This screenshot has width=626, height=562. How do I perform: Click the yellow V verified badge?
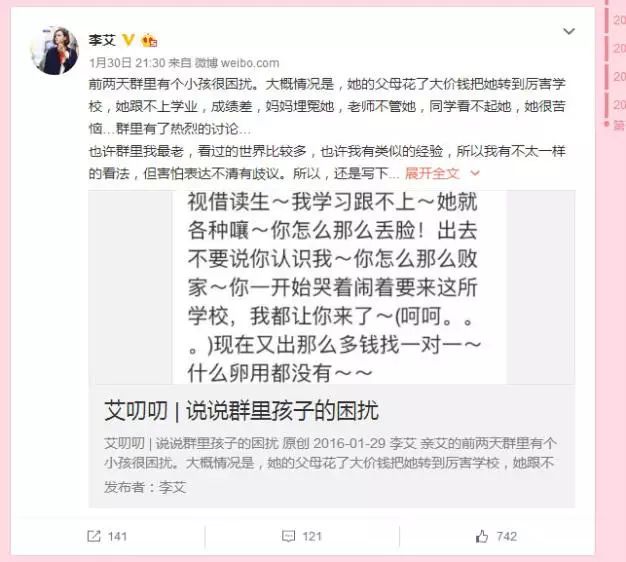(x=128, y=40)
